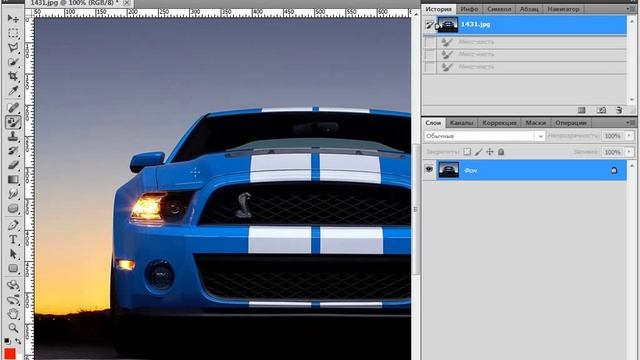The height and width of the screenshot is (360, 640).
Task: Select the Path Selection arrow tool
Action: coord(13,254)
